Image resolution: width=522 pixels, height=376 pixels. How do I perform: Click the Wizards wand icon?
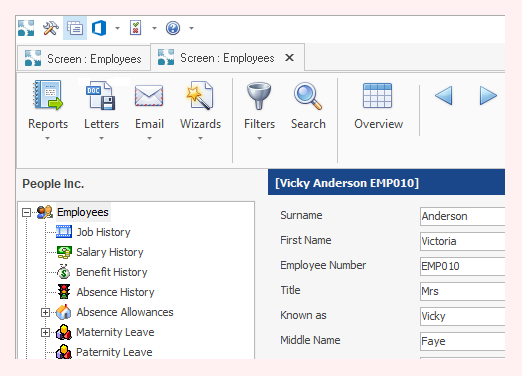point(200,95)
